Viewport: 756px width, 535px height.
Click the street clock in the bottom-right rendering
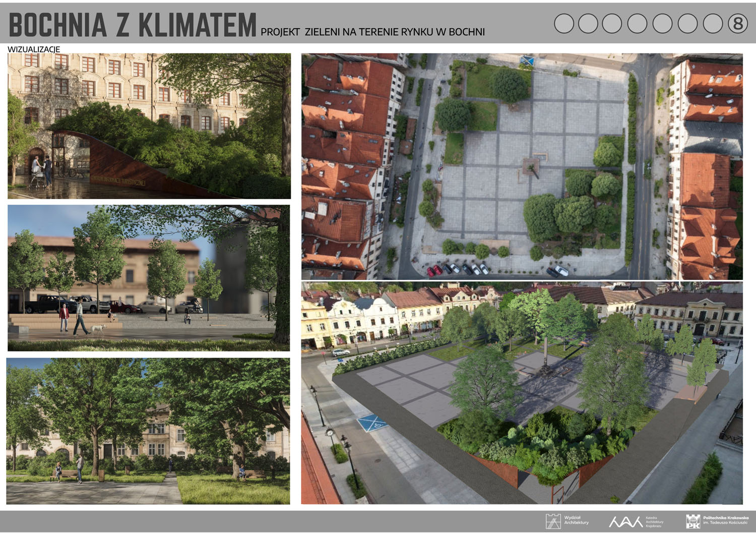point(330,432)
